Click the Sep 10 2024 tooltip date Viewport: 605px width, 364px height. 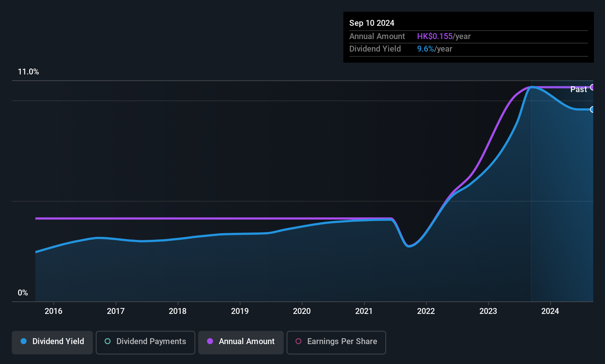click(372, 23)
